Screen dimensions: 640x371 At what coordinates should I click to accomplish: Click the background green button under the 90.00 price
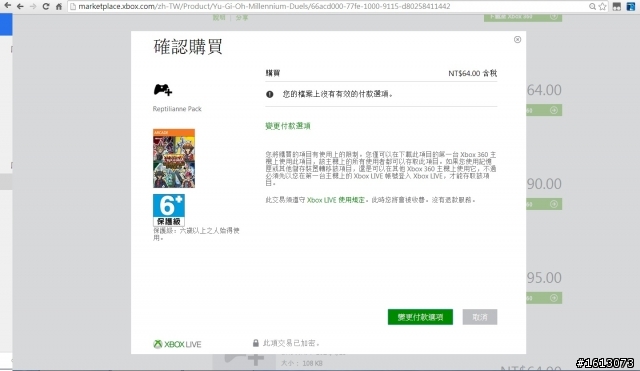tap(544, 204)
